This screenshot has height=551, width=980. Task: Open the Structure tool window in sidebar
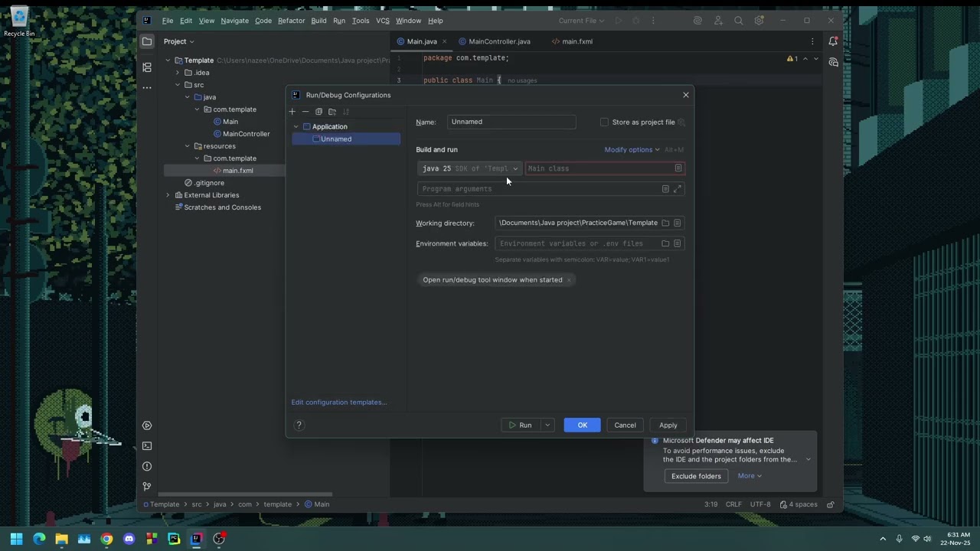tap(147, 67)
